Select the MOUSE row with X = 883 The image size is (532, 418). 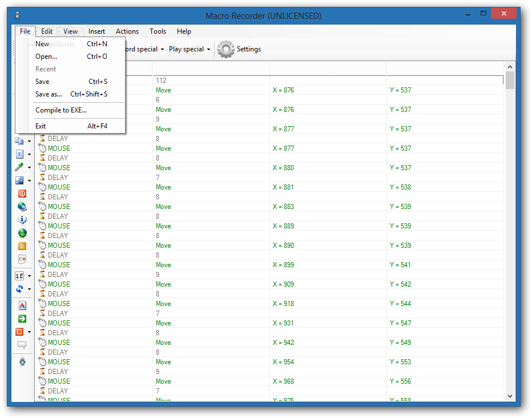click(x=269, y=207)
